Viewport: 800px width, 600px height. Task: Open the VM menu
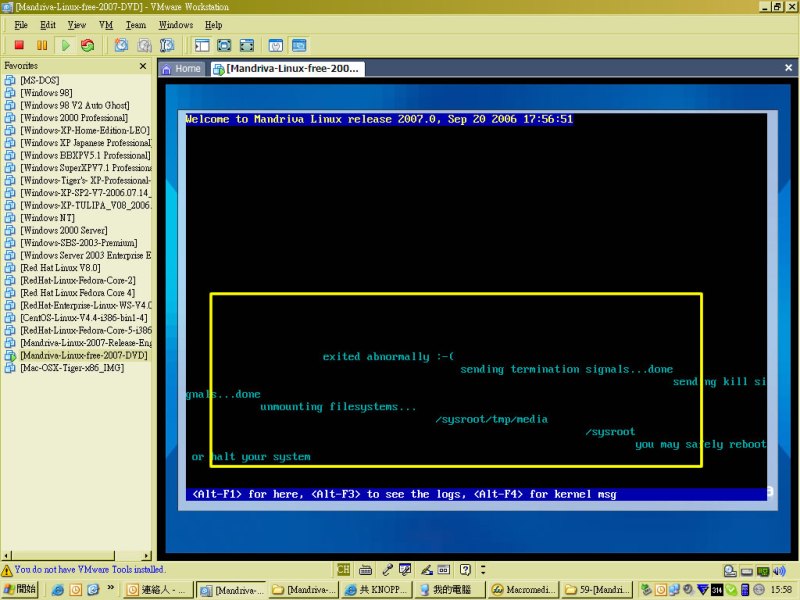(x=106, y=25)
